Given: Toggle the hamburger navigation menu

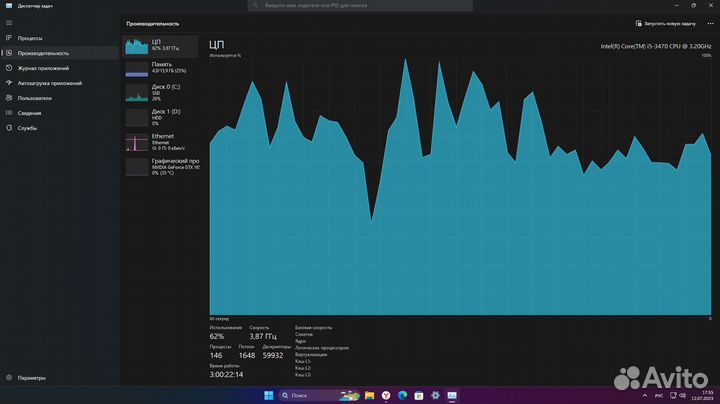Looking at the screenshot, I should (x=9, y=22).
